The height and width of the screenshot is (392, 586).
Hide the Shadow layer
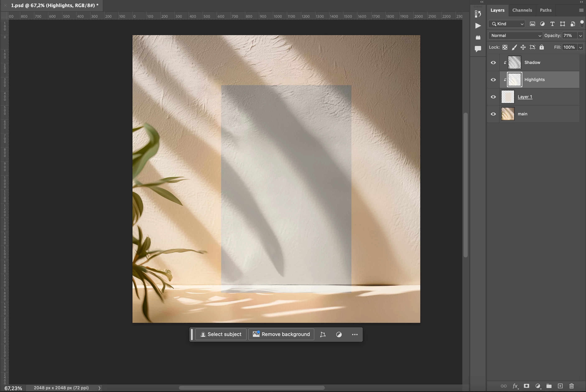[x=493, y=62]
